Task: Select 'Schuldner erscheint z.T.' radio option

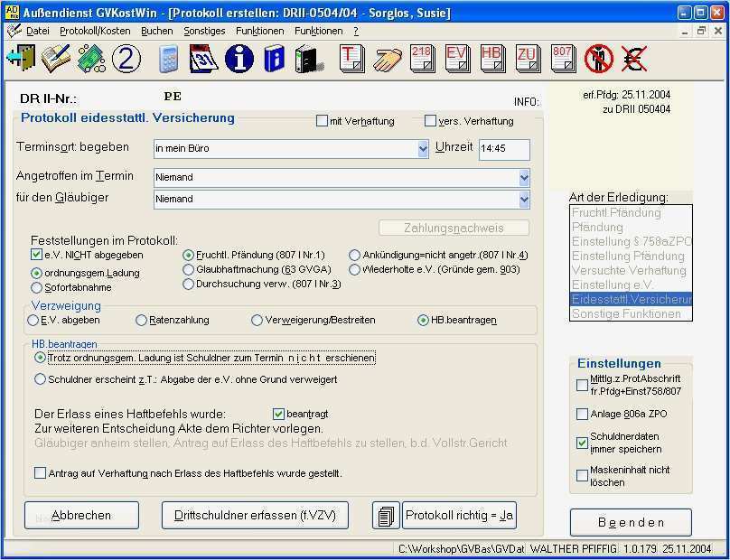Action: pyautogui.click(x=41, y=379)
